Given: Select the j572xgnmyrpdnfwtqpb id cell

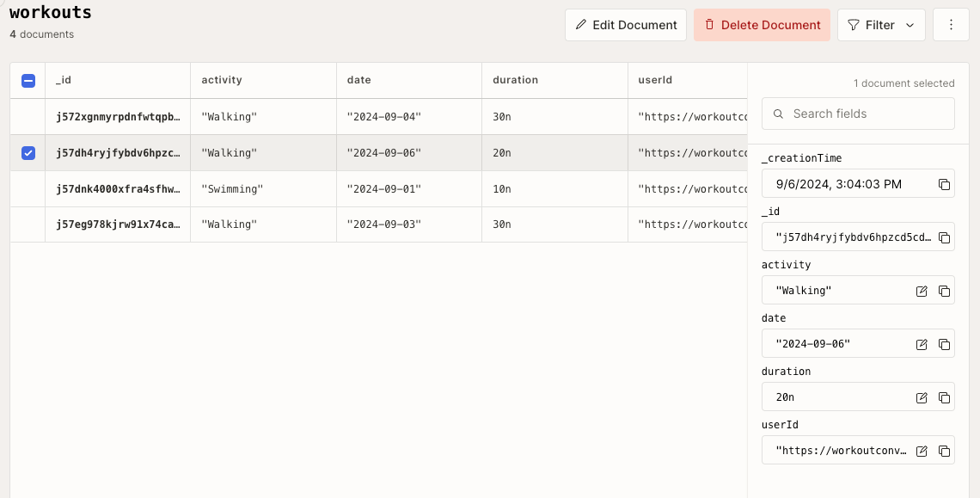Looking at the screenshot, I should 118,117.
